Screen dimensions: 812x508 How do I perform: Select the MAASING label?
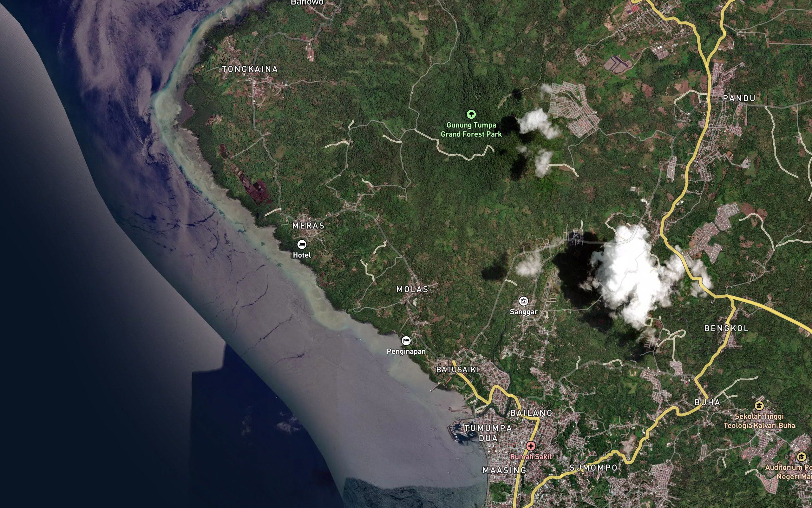click(504, 470)
